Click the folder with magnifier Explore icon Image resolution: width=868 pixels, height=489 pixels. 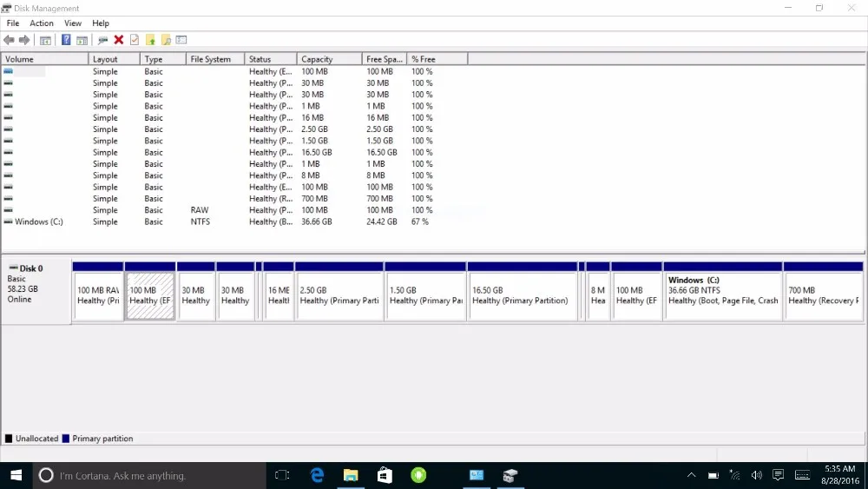coord(166,40)
